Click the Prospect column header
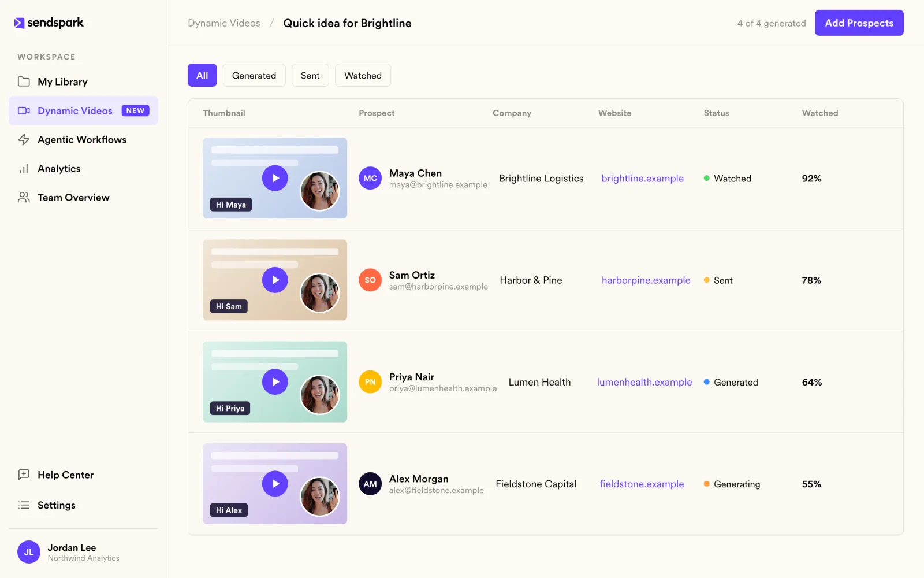The width and height of the screenshot is (924, 578). click(377, 113)
